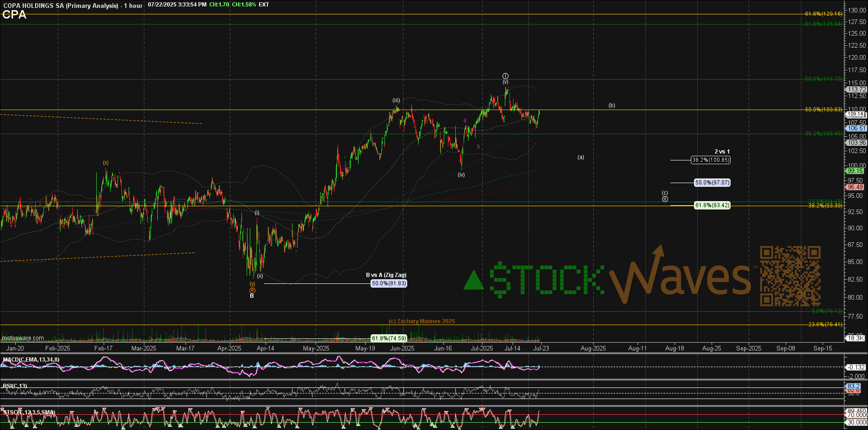868x430 pixels.
Task: Select the 61.8%(74.59) Fibonacci label
Action: 389,338
